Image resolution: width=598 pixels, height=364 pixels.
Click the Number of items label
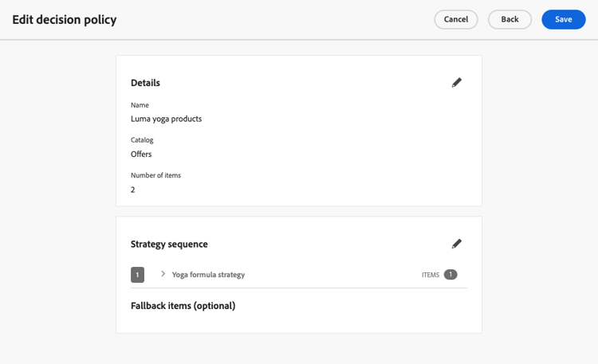click(x=155, y=175)
